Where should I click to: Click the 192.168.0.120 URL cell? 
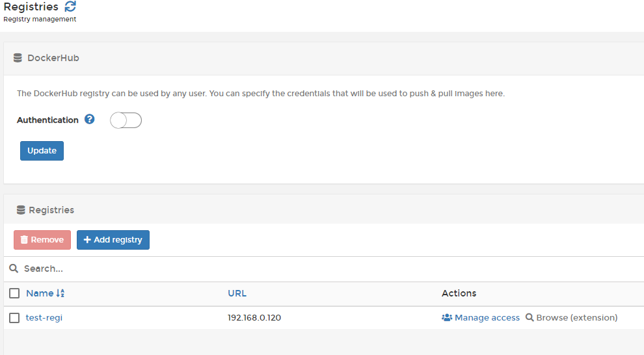[x=254, y=318]
